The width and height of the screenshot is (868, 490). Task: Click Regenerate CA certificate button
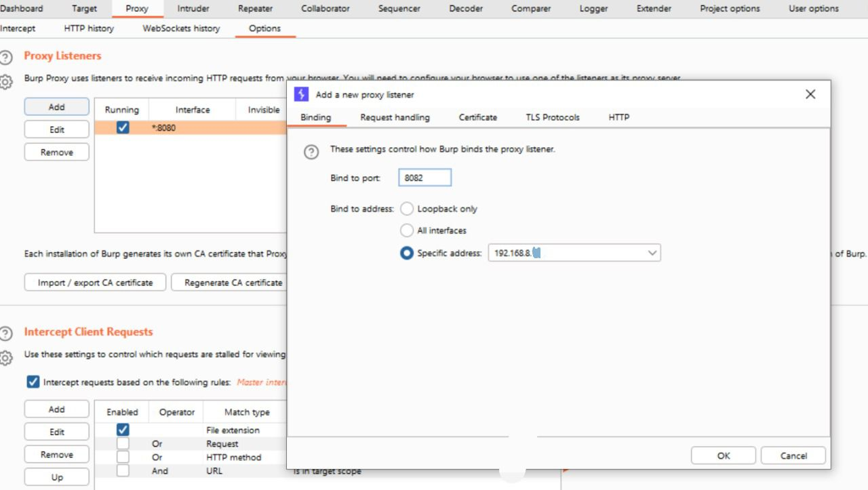coord(229,283)
